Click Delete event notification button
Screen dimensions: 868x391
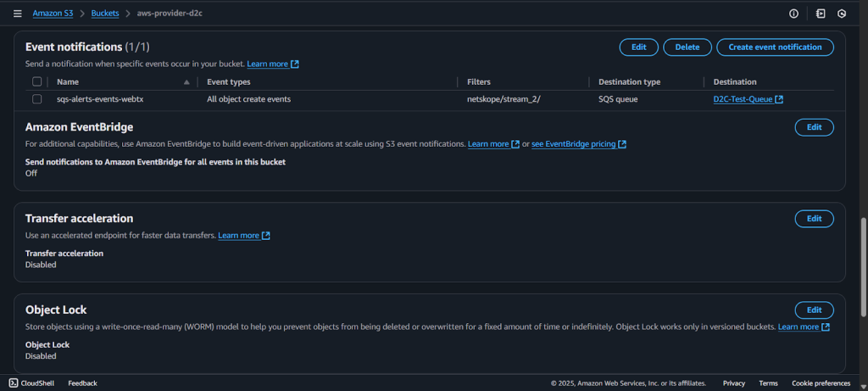tap(687, 47)
